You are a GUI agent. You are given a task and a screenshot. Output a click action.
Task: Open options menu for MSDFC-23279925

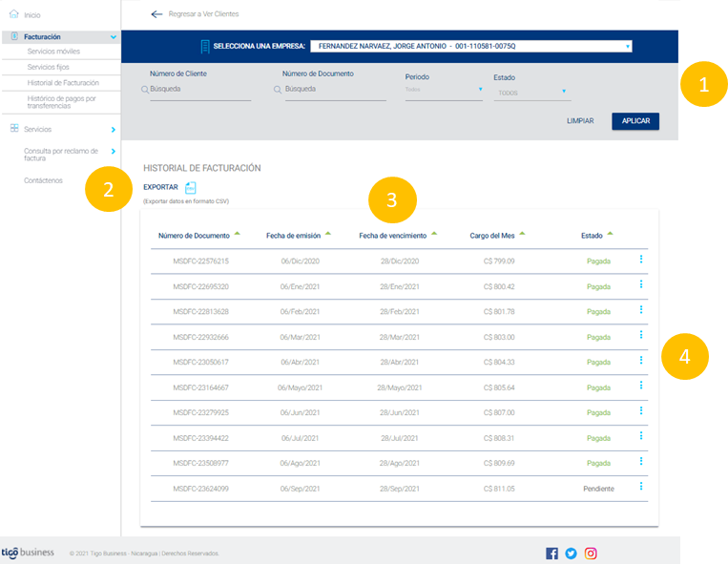[641, 410]
